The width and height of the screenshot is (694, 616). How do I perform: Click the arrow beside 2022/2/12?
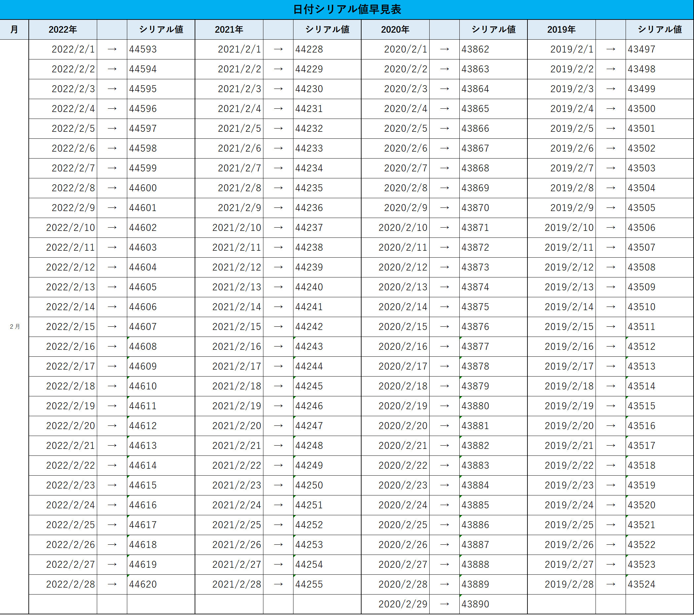[x=112, y=268]
